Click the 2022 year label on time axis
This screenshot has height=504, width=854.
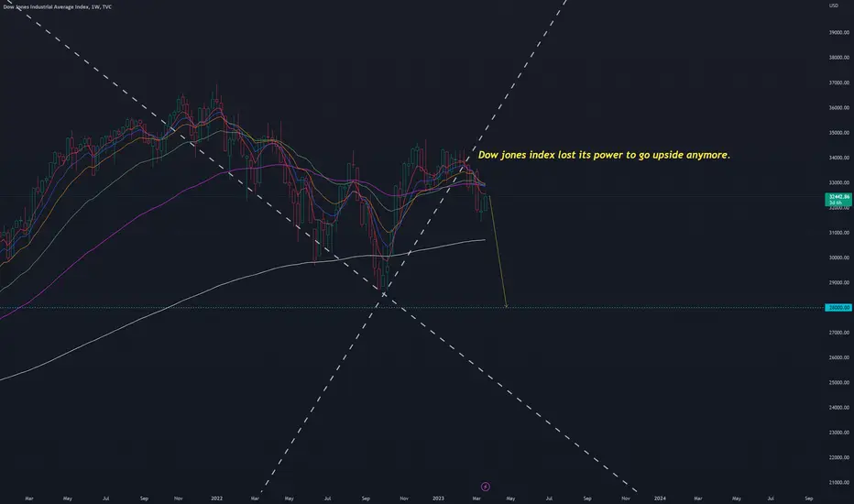click(217, 498)
